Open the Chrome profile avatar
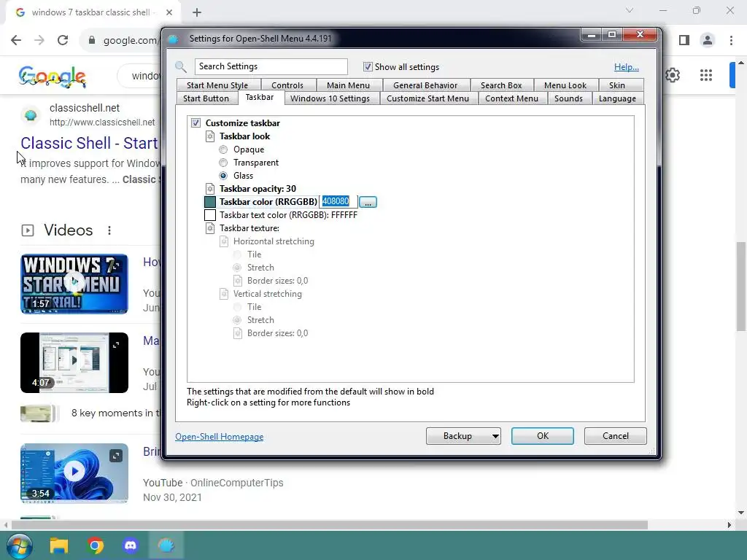Screen dimensions: 747x560 pyautogui.click(x=708, y=41)
